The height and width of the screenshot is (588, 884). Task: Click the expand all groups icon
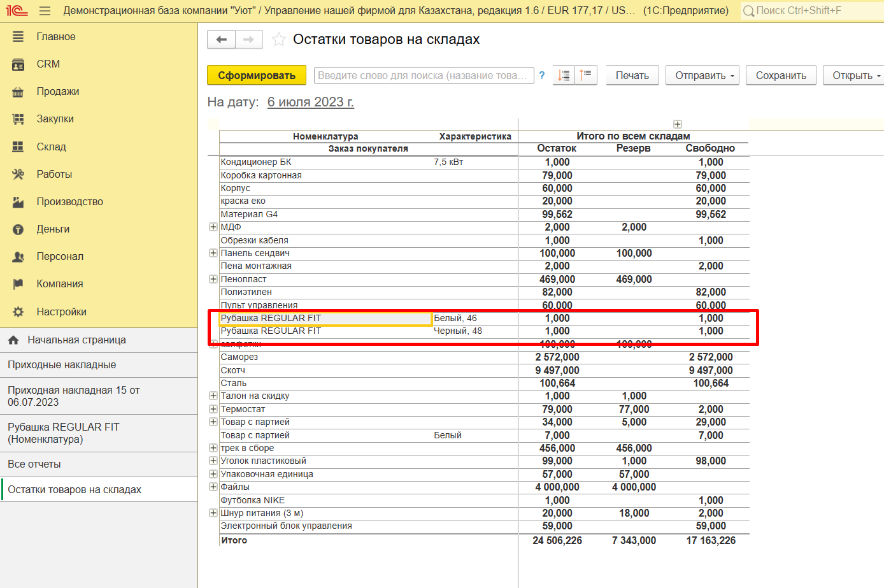click(564, 75)
